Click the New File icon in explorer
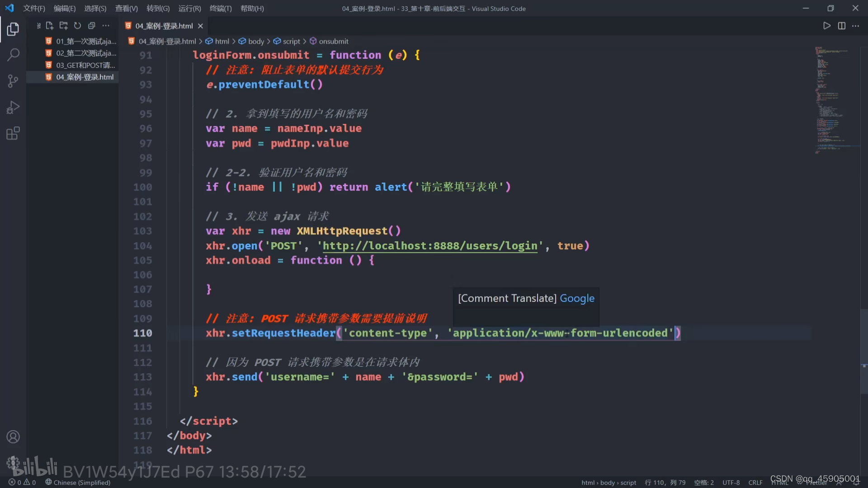The height and width of the screenshot is (488, 868). (50, 26)
